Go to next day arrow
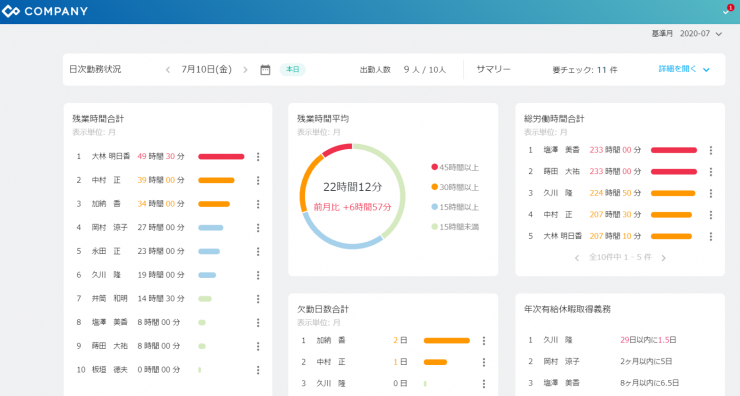The image size is (740, 396). tap(245, 70)
